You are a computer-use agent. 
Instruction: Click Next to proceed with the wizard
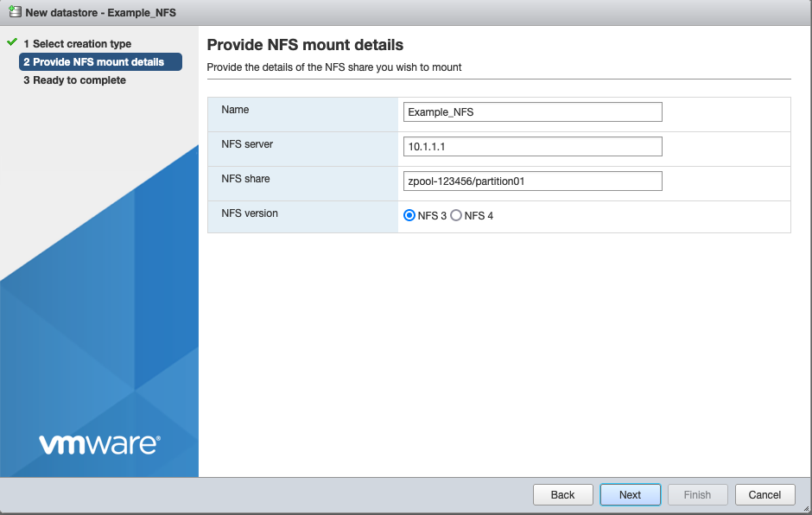[x=630, y=494]
